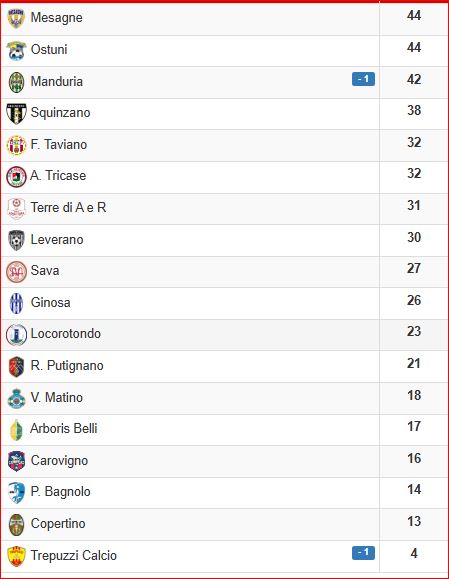Click the P. Bagnolo points value 14
Screen dimensions: 449x579
click(414, 490)
